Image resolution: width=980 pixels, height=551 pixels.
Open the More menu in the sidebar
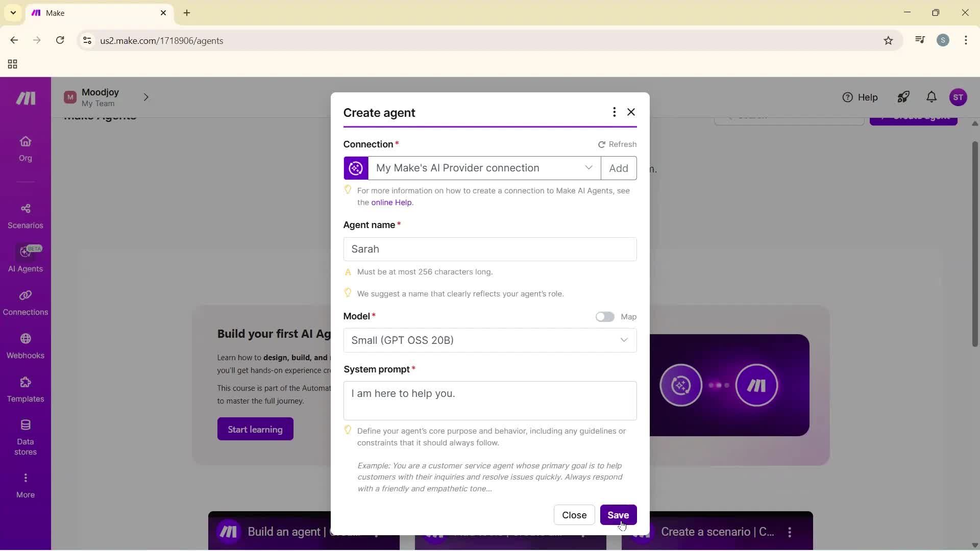tap(25, 484)
